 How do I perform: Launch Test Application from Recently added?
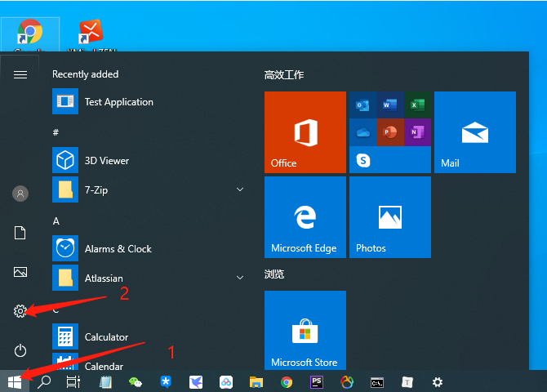tap(149, 101)
